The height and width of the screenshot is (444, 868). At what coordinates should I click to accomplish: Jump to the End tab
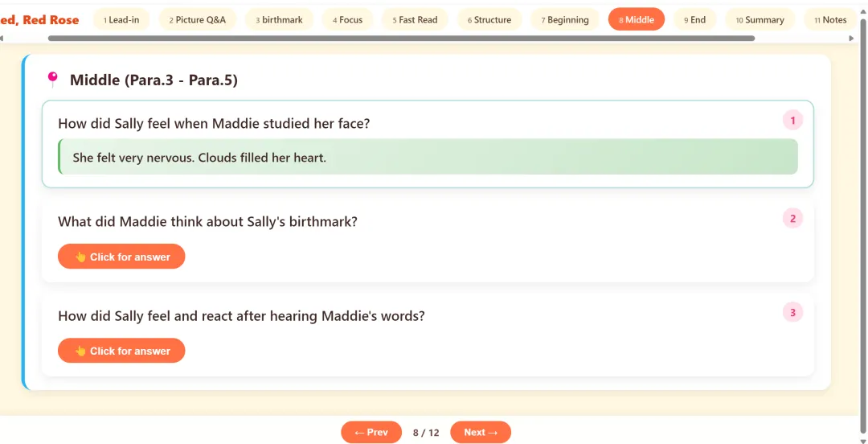(694, 20)
